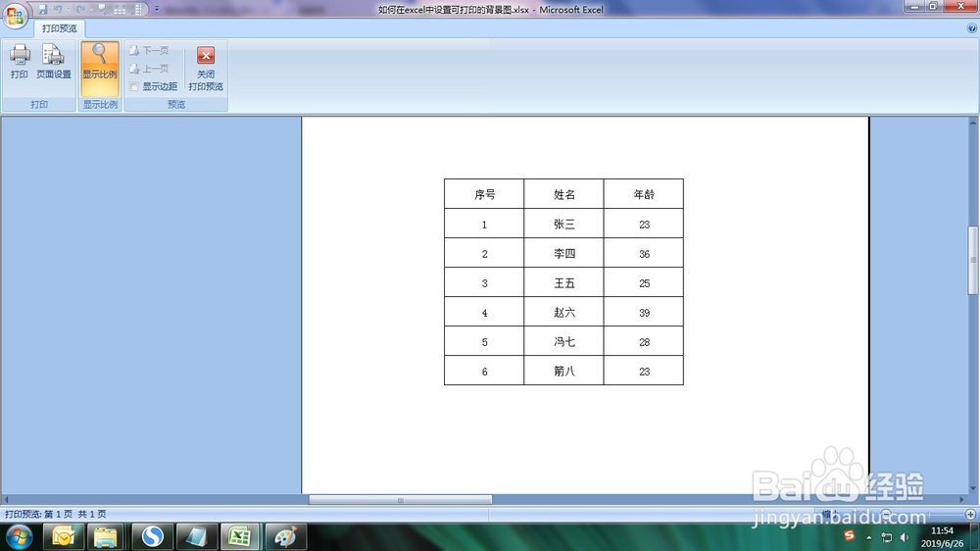Click the name 冯七 in the table

[x=563, y=341]
